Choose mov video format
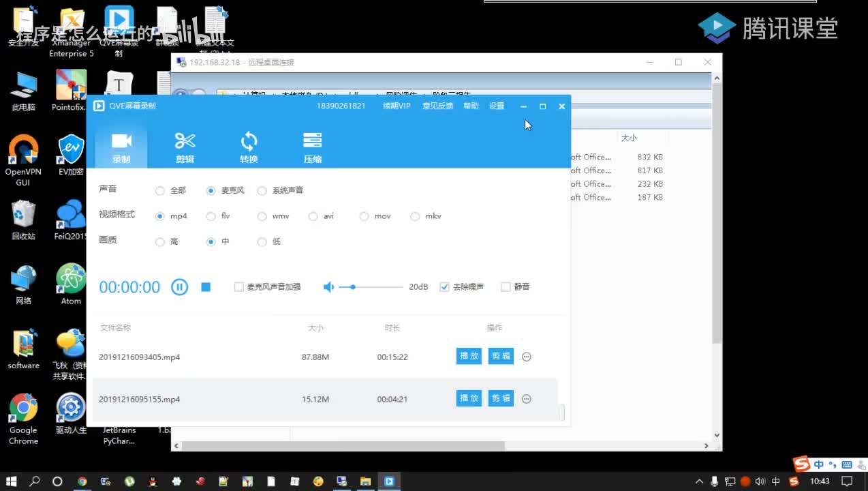The width and height of the screenshot is (868, 491). [375, 216]
